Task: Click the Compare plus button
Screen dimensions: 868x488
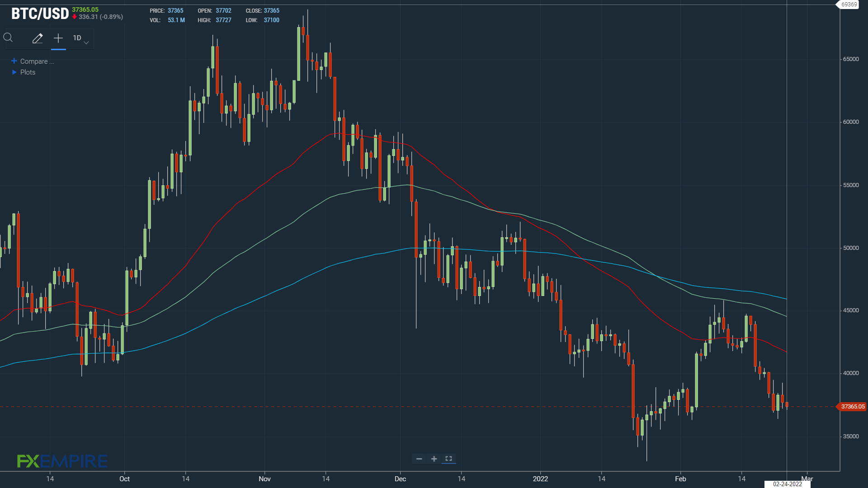Action: [x=14, y=61]
